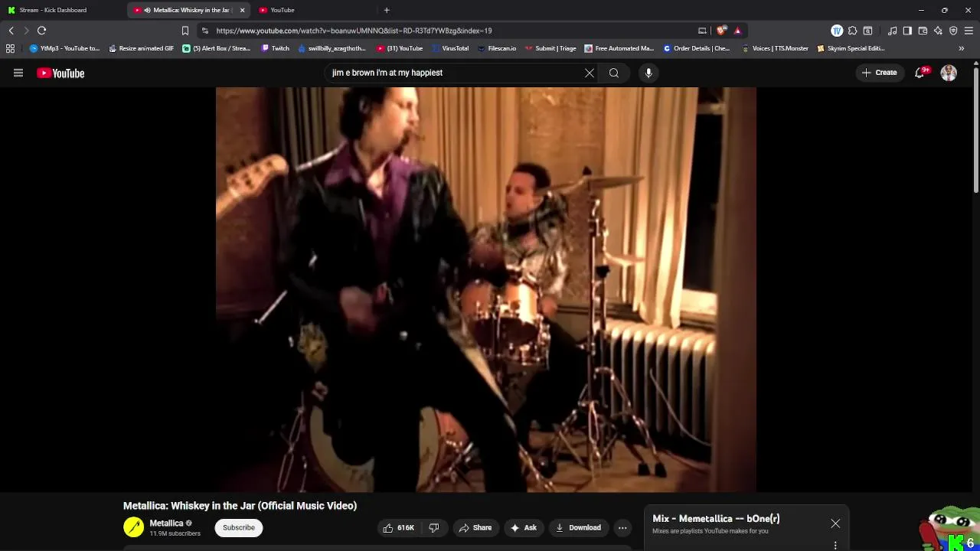Open YouTube guide hamburger menu

pyautogui.click(x=18, y=73)
